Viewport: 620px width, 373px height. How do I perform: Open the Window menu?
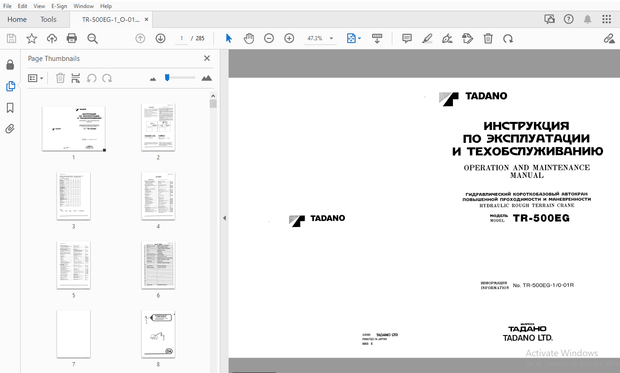coord(83,6)
